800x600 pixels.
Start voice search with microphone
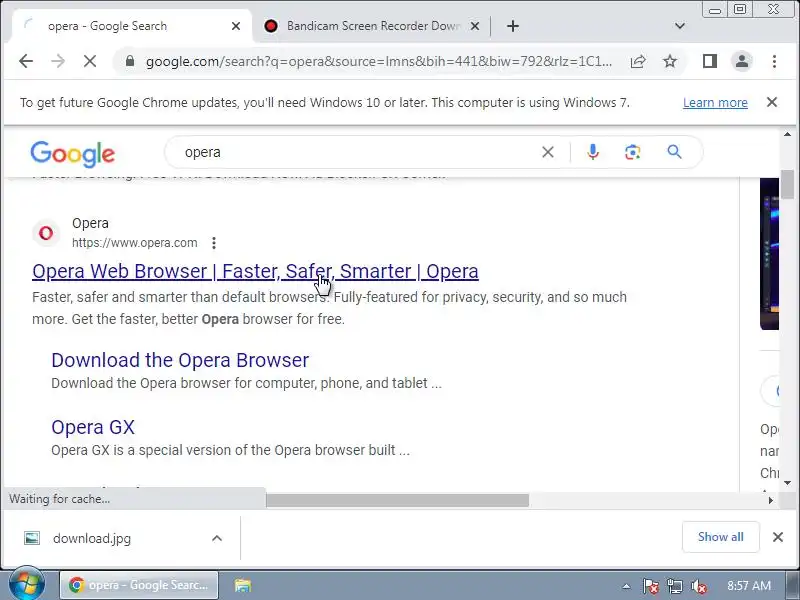pyautogui.click(x=593, y=152)
